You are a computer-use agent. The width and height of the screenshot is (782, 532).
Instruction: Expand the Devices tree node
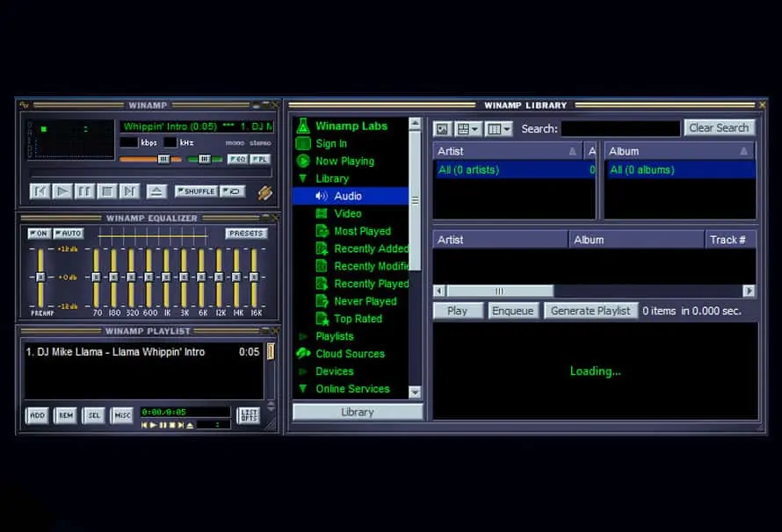[302, 371]
